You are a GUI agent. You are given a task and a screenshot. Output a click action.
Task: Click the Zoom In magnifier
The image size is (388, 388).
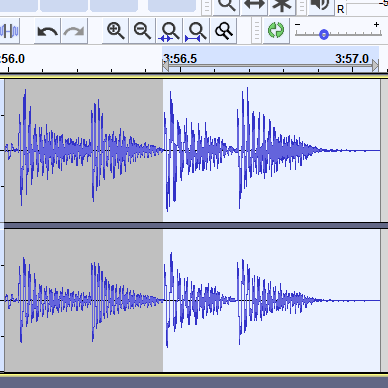pos(115,31)
